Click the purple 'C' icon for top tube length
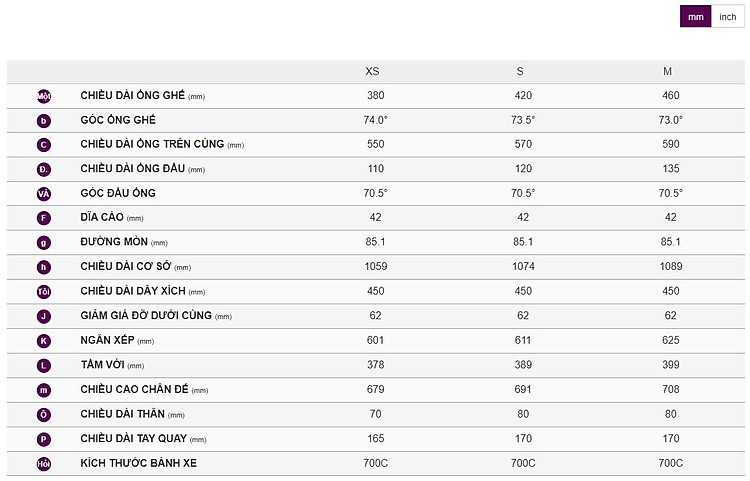The image size is (750, 481). point(44,145)
